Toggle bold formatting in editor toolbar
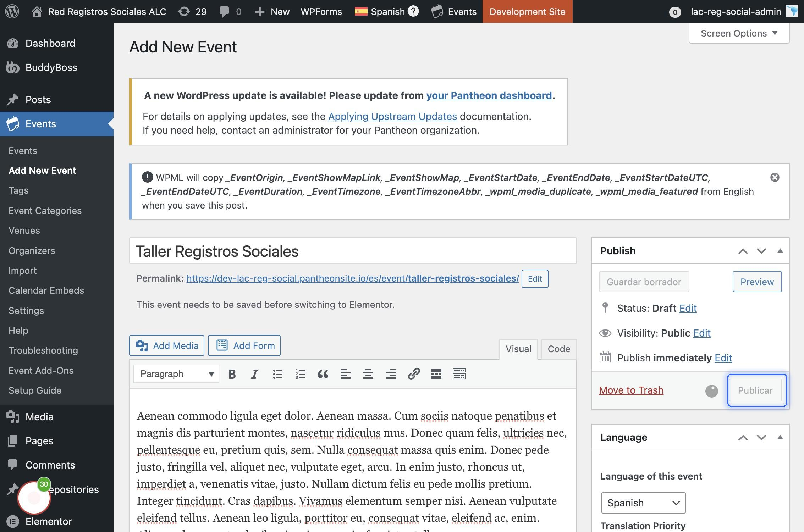Image resolution: width=804 pixels, height=532 pixels. pyautogui.click(x=232, y=374)
